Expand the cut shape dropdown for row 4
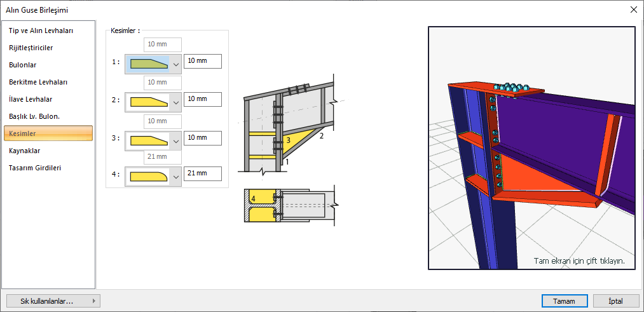The height and width of the screenshot is (312, 644). coord(176,177)
